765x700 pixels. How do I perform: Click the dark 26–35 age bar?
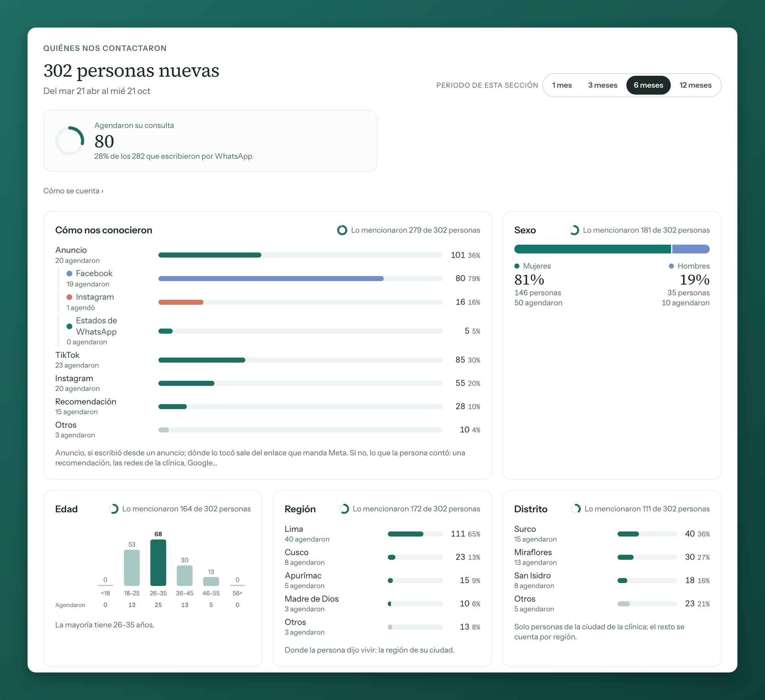[158, 562]
